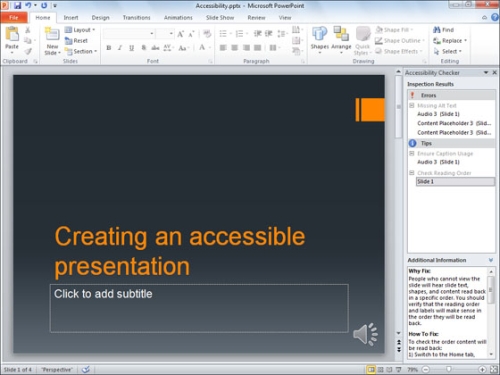This screenshot has height=375, width=500.
Task: Click the Undo arrow in the quick access toolbar
Action: tap(28, 5)
